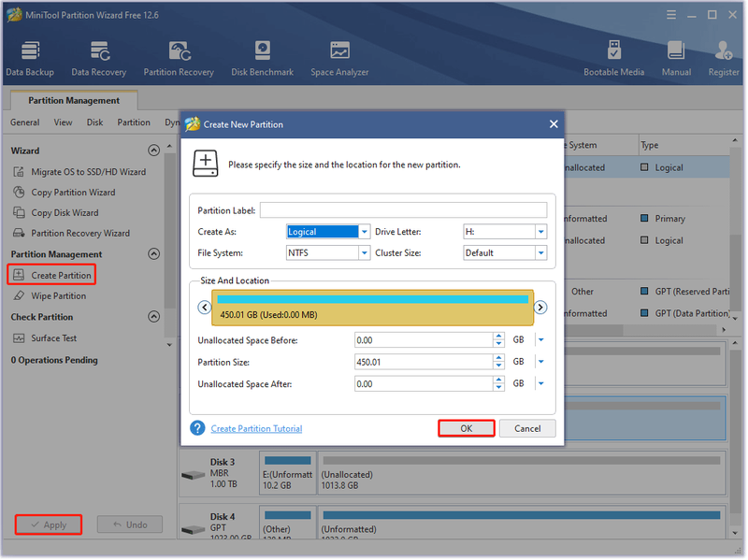Open the Space Analyzer

point(339,59)
